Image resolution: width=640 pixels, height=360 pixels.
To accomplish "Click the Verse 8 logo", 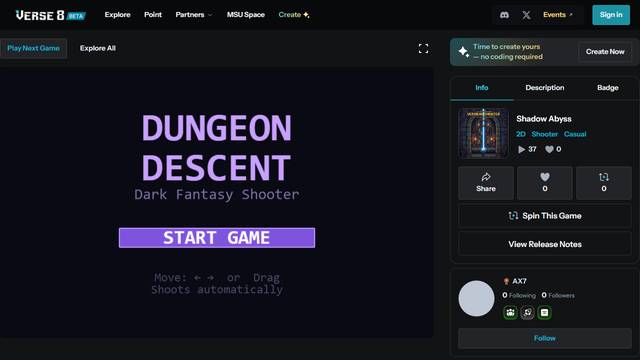I will click(x=51, y=15).
